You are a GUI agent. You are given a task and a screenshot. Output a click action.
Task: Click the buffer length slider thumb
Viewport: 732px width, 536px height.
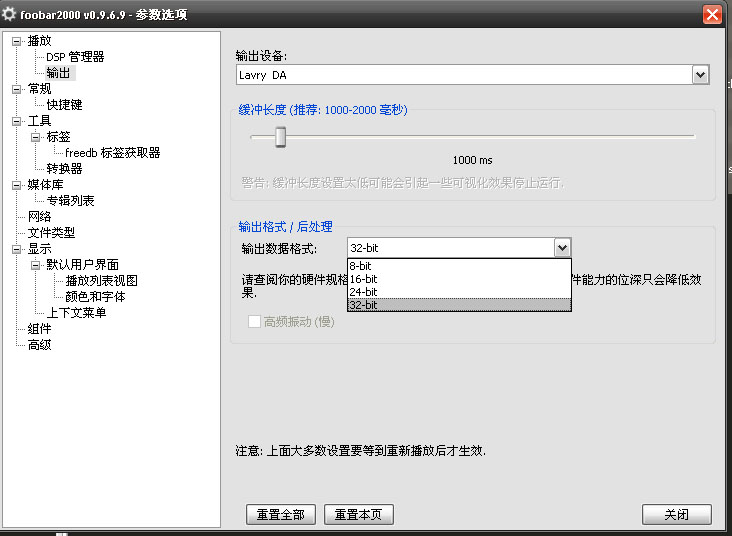click(281, 137)
